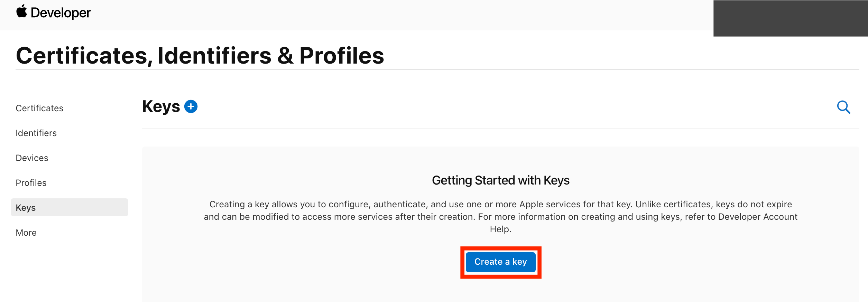
Task: Click the 'Developer Account' text in the description
Action: tap(758, 217)
